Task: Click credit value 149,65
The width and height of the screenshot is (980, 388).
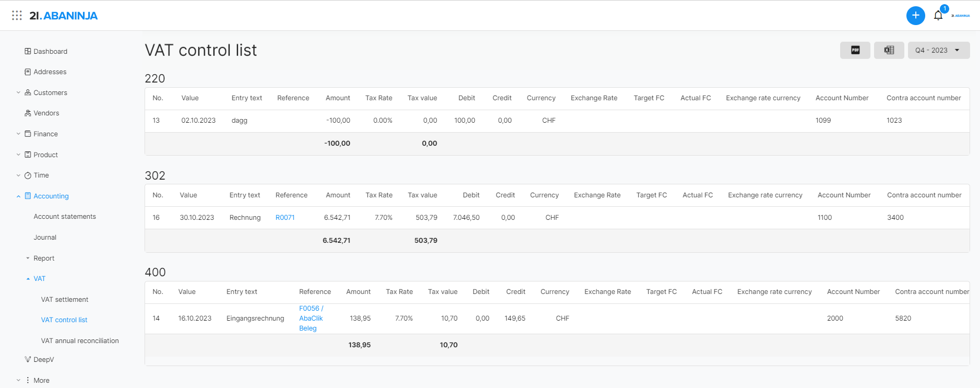Action: click(515, 318)
